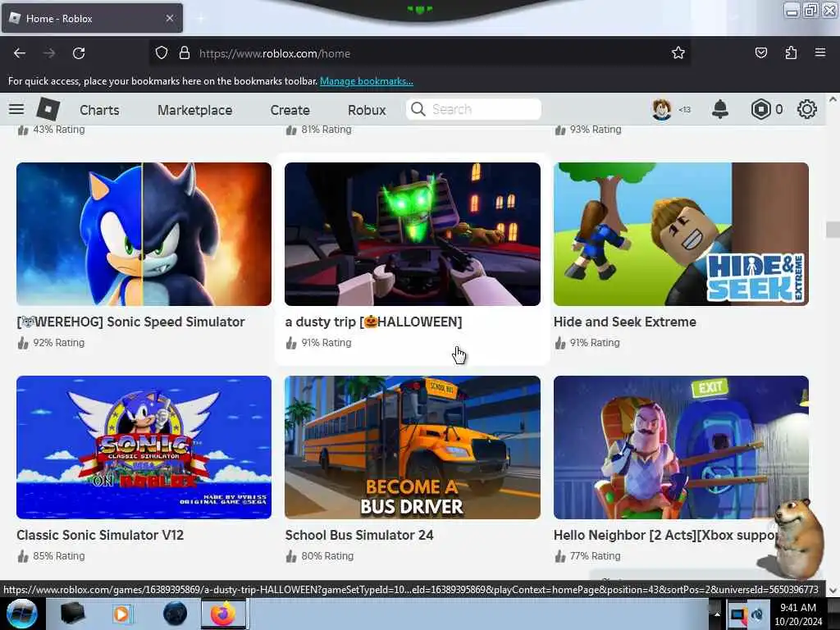
Task: Click the scrollbar down arrow
Action: point(833,591)
